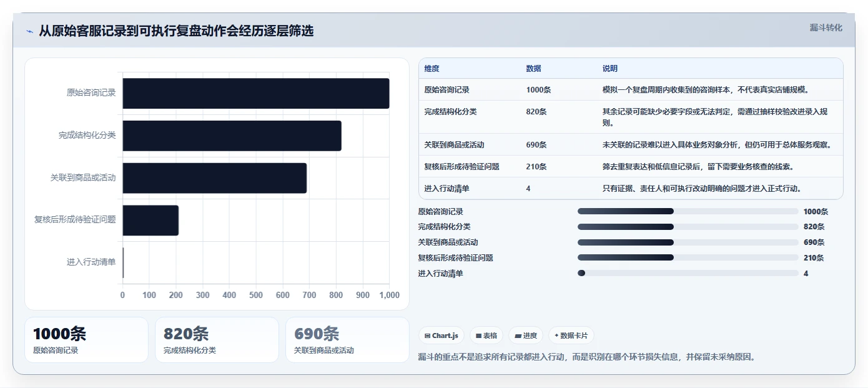Click the progress bar for 关联到商品或活动
868x388 pixels.
click(688, 242)
